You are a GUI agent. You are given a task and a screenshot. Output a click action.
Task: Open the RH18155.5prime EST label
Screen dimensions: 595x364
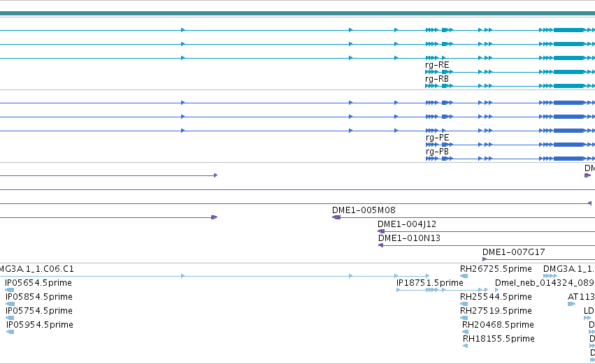point(499,339)
